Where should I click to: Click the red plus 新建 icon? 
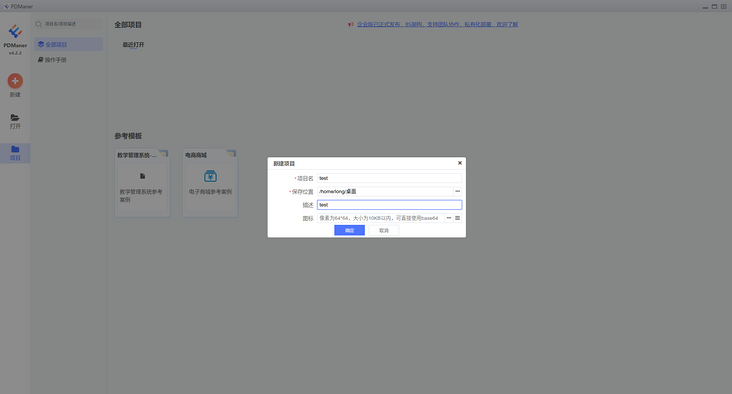15,81
